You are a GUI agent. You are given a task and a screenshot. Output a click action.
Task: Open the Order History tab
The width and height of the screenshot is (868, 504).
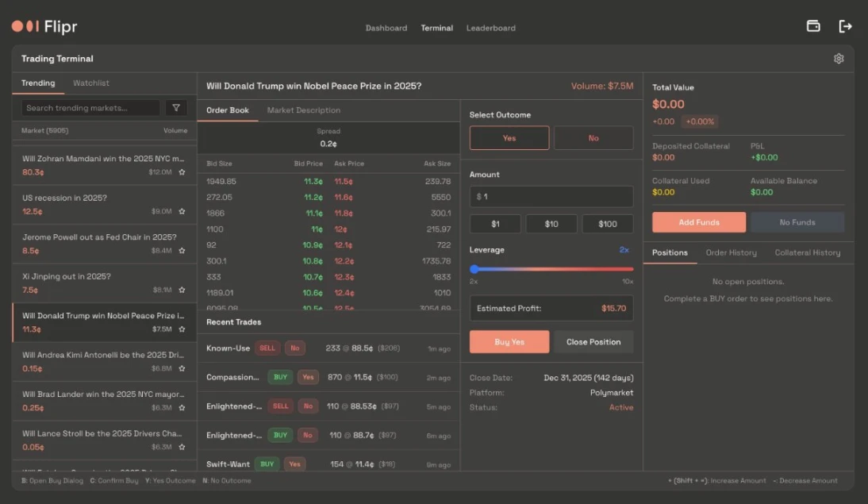[731, 252]
